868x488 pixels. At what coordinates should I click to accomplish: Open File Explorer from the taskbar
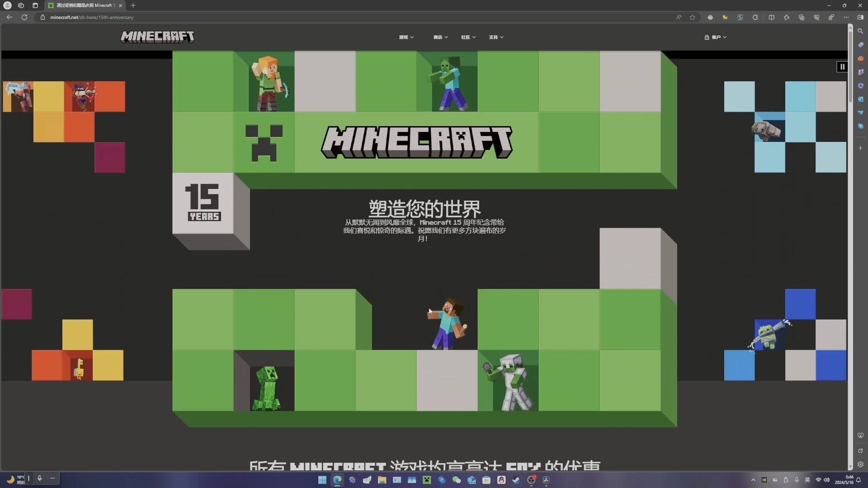(x=382, y=480)
